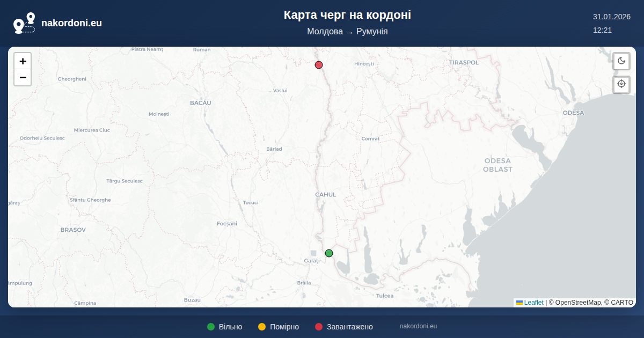Zoom out of the map with minus button
The height and width of the screenshot is (338, 644).
23,77
